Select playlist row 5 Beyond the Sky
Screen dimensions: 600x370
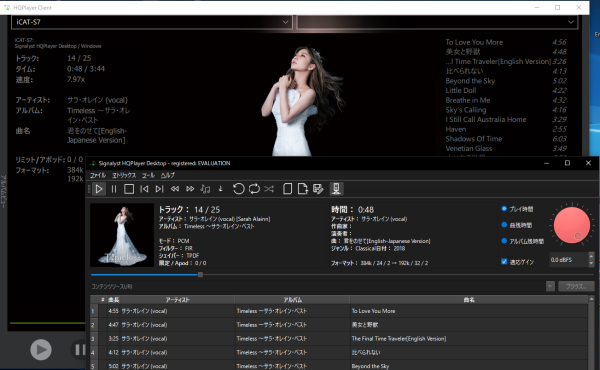click(339, 365)
